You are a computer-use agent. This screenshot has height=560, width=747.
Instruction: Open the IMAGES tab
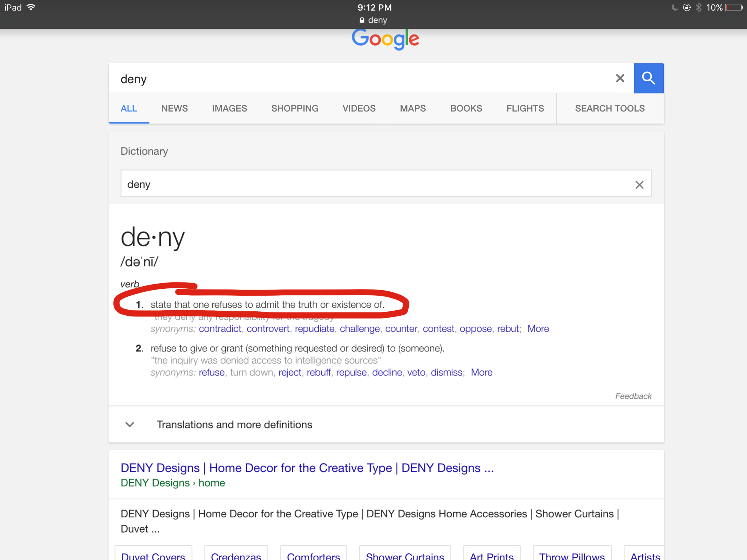[x=229, y=108]
